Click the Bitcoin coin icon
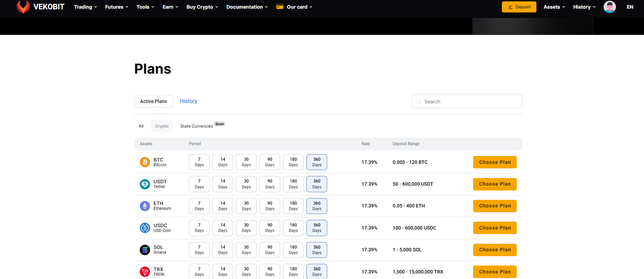The height and width of the screenshot is (279, 644). coord(145,162)
